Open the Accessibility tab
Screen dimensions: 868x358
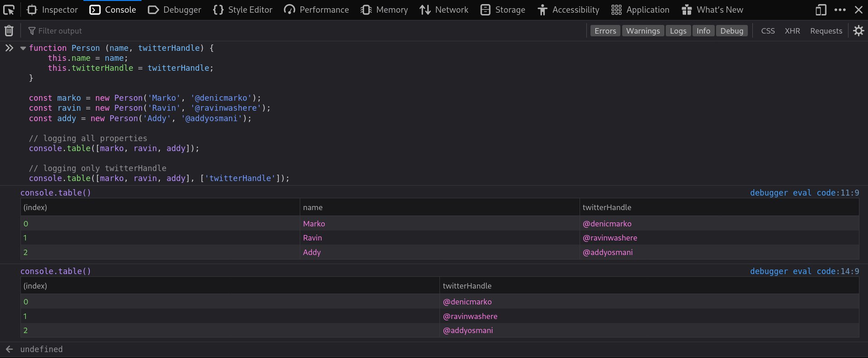568,10
